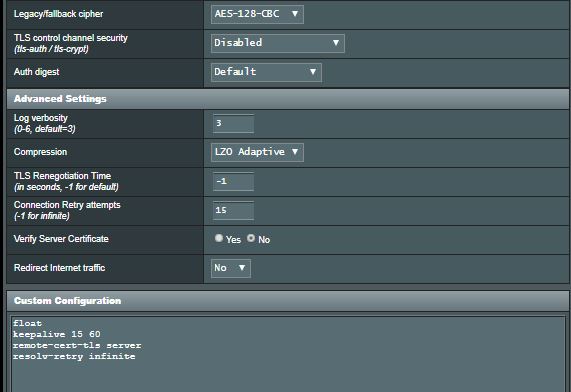The image size is (571, 392).
Task: Click the Advanced Settings section header
Action: tap(288, 99)
